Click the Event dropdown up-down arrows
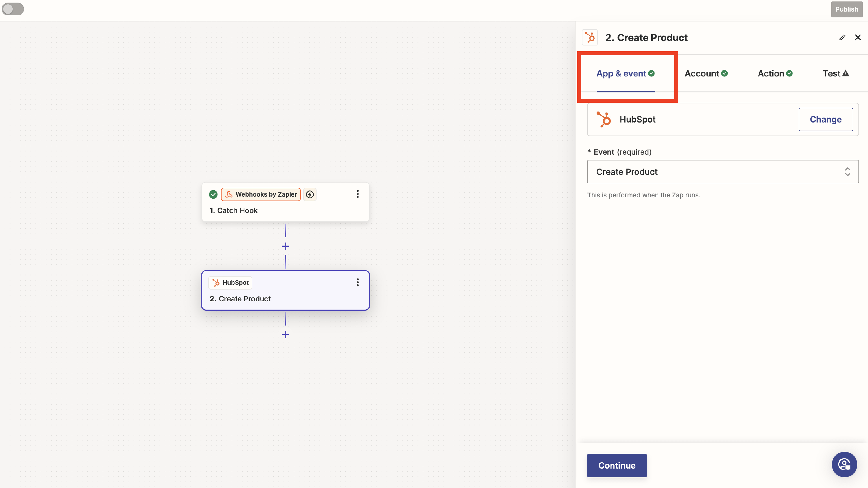This screenshot has height=488, width=868. coord(847,172)
